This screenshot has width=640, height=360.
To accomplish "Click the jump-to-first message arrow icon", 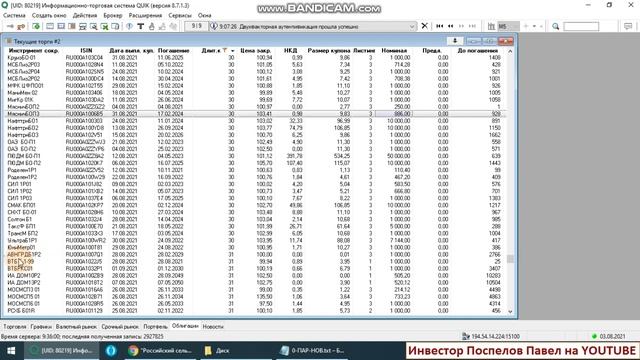I will tap(440, 26).
